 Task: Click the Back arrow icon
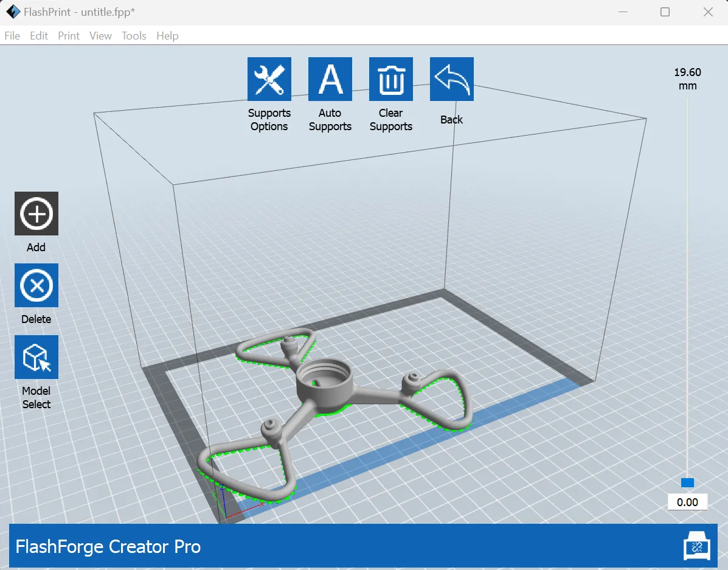click(x=452, y=79)
